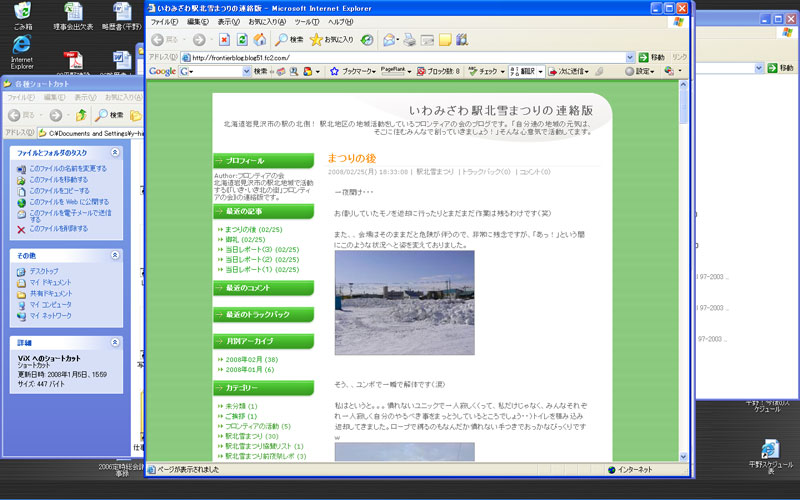800x500 pixels.
Task: Click the フロンティアの活動 (5) category link
Action: click(x=258, y=426)
